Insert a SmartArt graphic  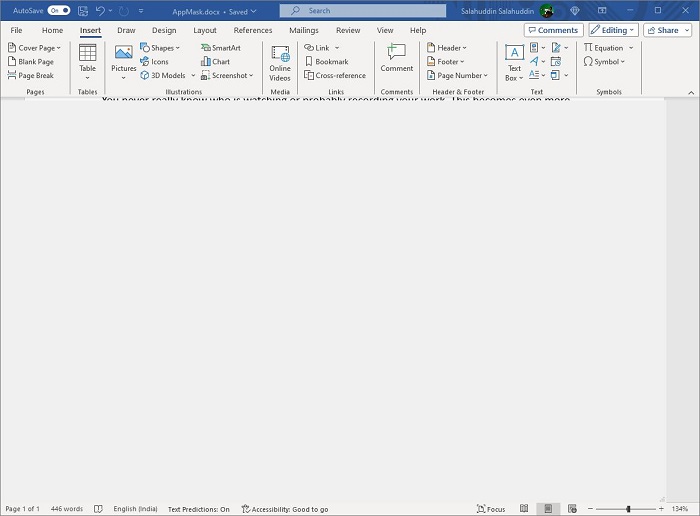click(x=221, y=48)
